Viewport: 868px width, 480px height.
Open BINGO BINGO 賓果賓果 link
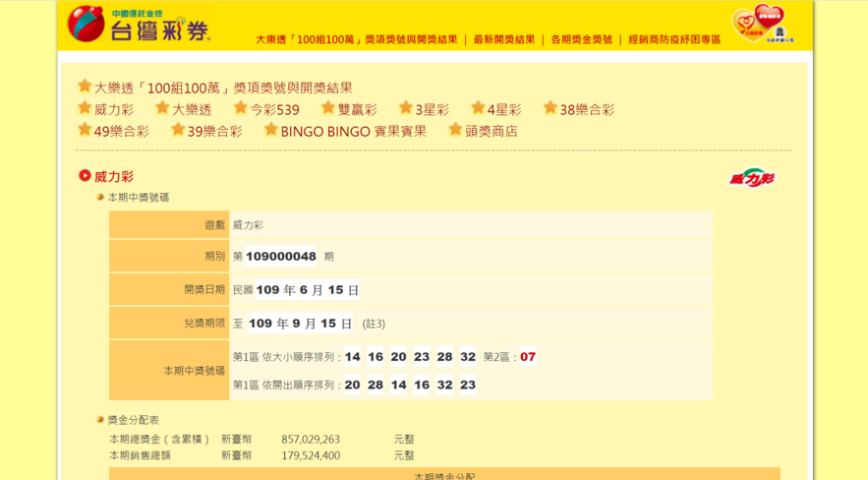353,131
